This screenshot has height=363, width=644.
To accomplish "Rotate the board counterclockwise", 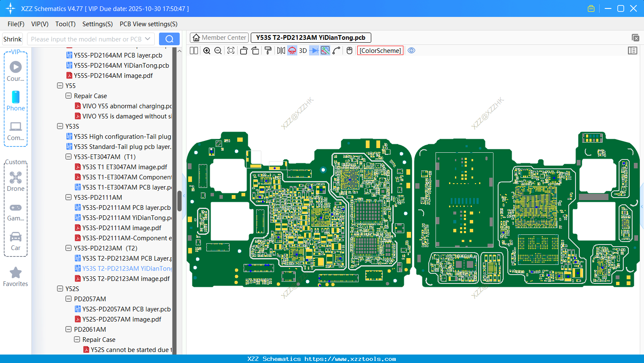I will (244, 51).
